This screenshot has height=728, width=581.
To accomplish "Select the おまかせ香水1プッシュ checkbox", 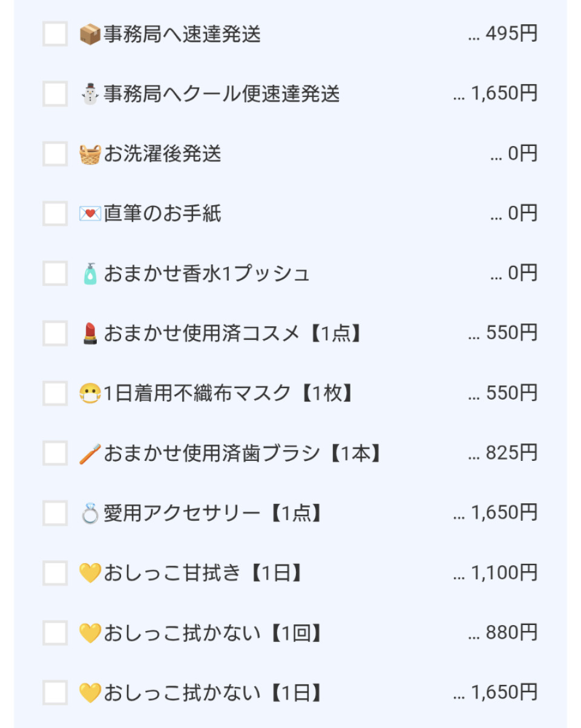I will click(55, 273).
